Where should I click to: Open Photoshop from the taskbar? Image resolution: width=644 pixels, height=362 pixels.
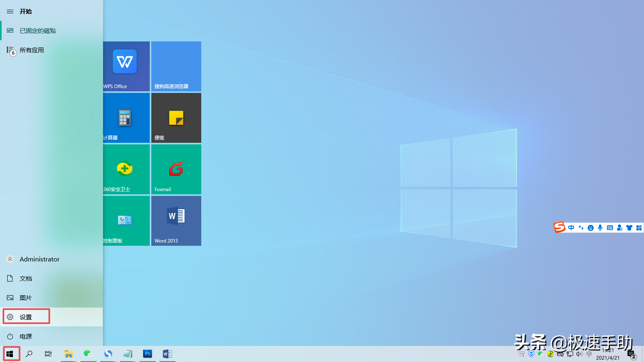coord(148,354)
